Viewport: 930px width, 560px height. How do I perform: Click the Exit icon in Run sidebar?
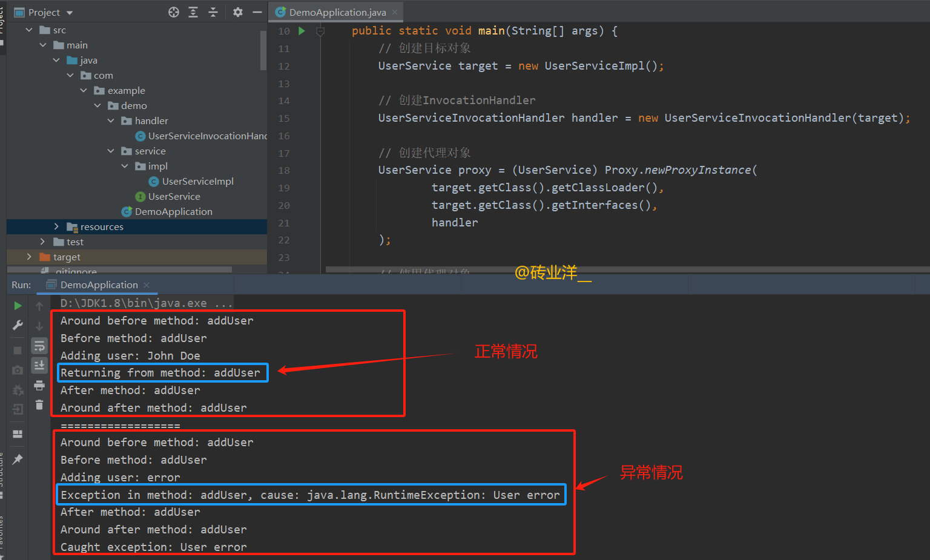click(x=18, y=409)
